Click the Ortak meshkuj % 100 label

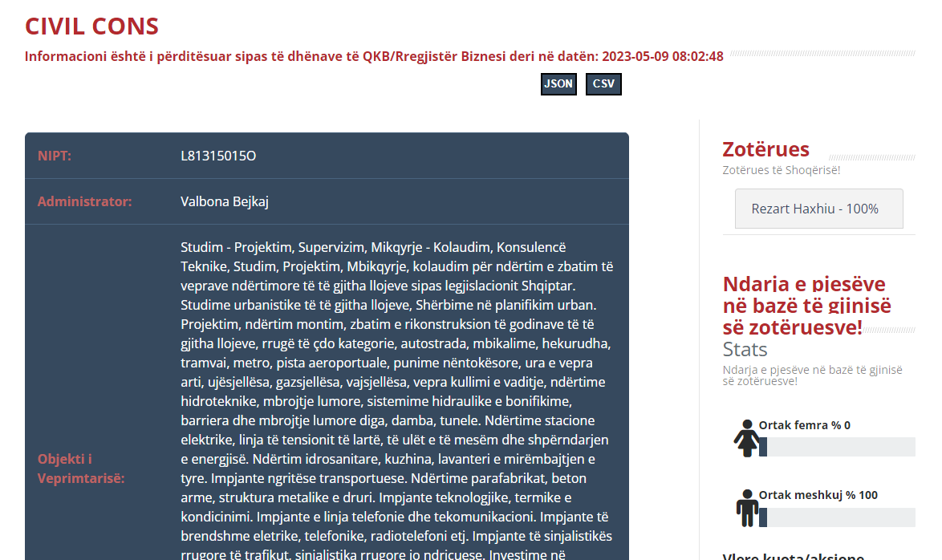(818, 495)
